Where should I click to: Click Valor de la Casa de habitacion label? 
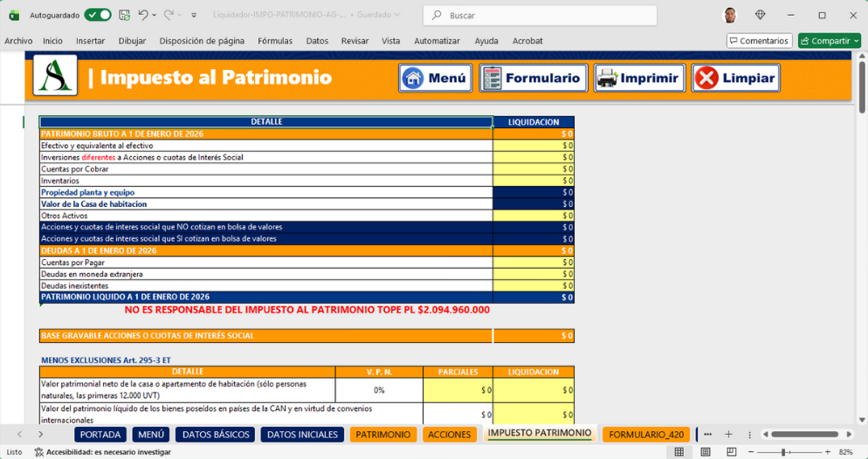pyautogui.click(x=93, y=204)
